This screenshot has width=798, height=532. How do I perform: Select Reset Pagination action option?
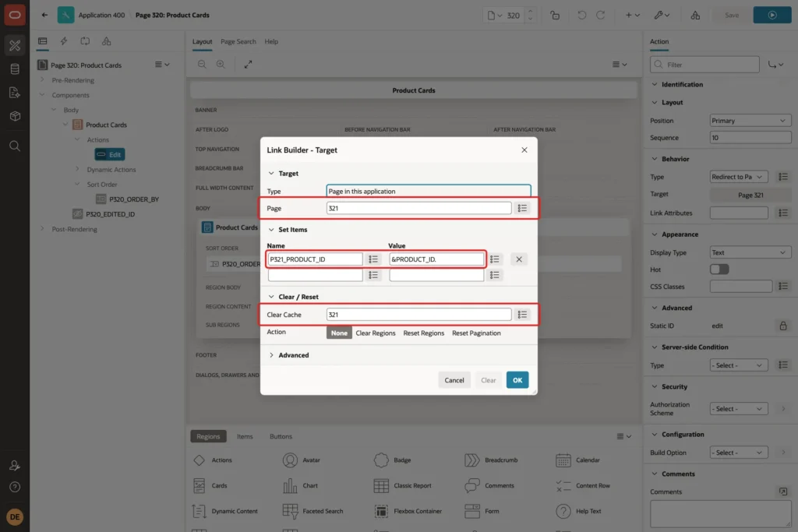[476, 333]
